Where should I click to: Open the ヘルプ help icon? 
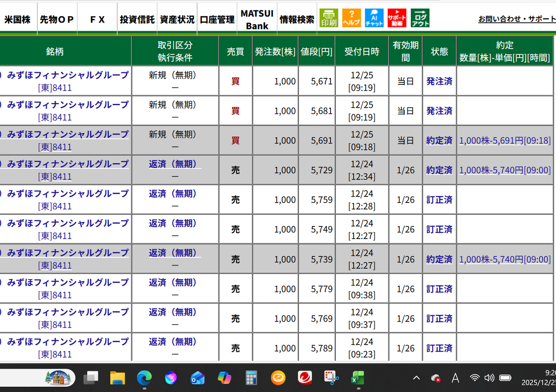(x=351, y=18)
